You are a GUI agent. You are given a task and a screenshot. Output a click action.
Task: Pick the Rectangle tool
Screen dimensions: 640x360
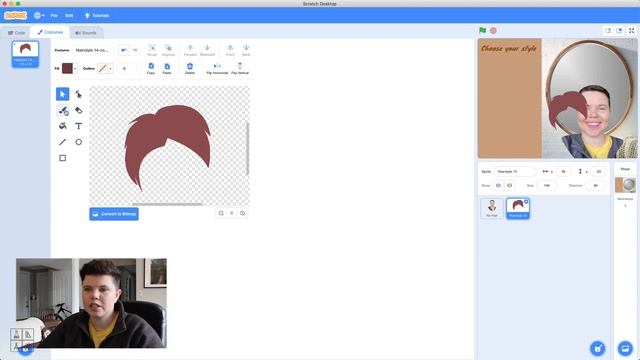[x=62, y=158]
